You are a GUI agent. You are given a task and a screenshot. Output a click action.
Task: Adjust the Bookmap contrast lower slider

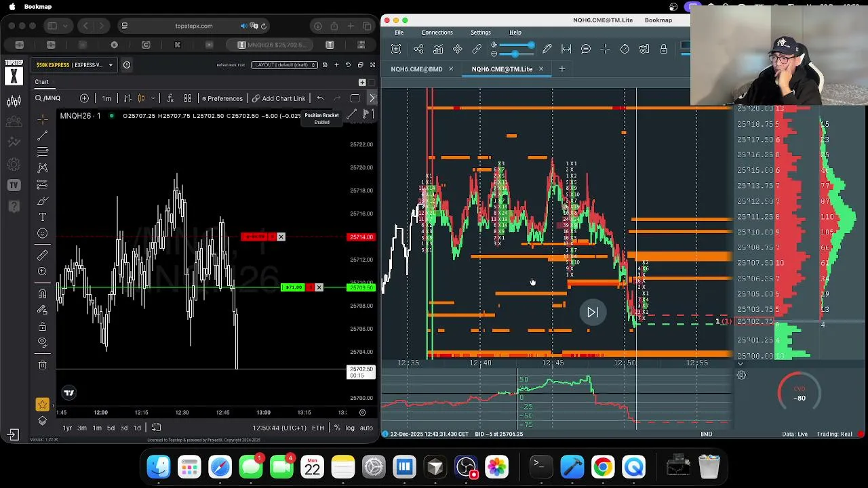point(515,54)
